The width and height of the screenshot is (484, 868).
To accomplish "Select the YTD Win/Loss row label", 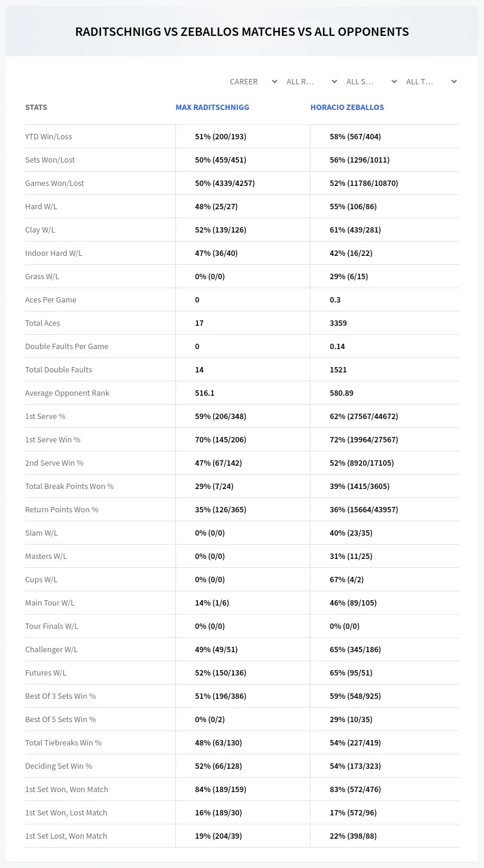I will pos(48,136).
